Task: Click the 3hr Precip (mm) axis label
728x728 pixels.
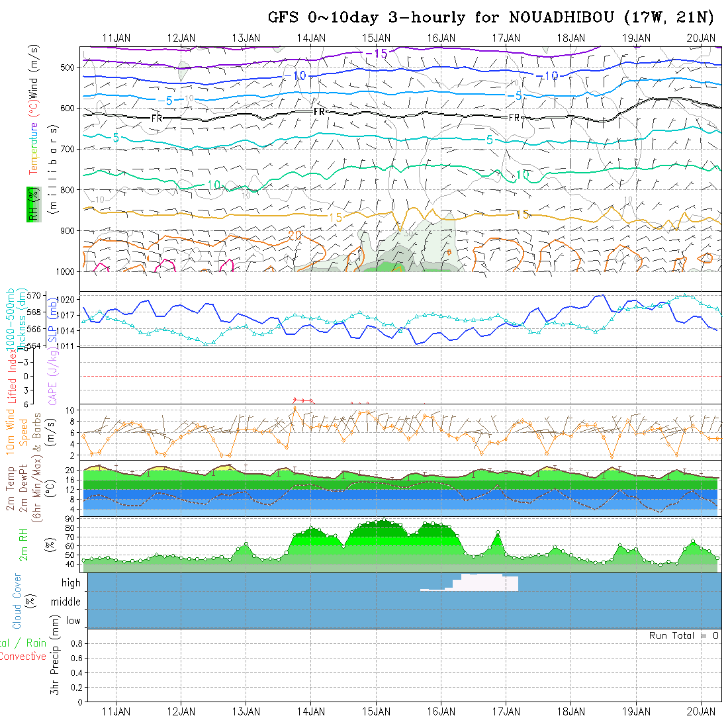Action: click(x=55, y=665)
